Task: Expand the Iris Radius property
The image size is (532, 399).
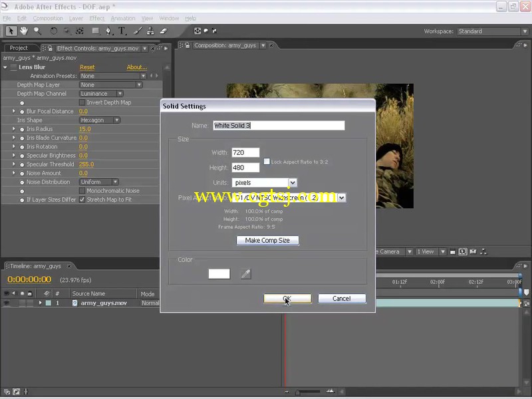Action: coord(13,129)
